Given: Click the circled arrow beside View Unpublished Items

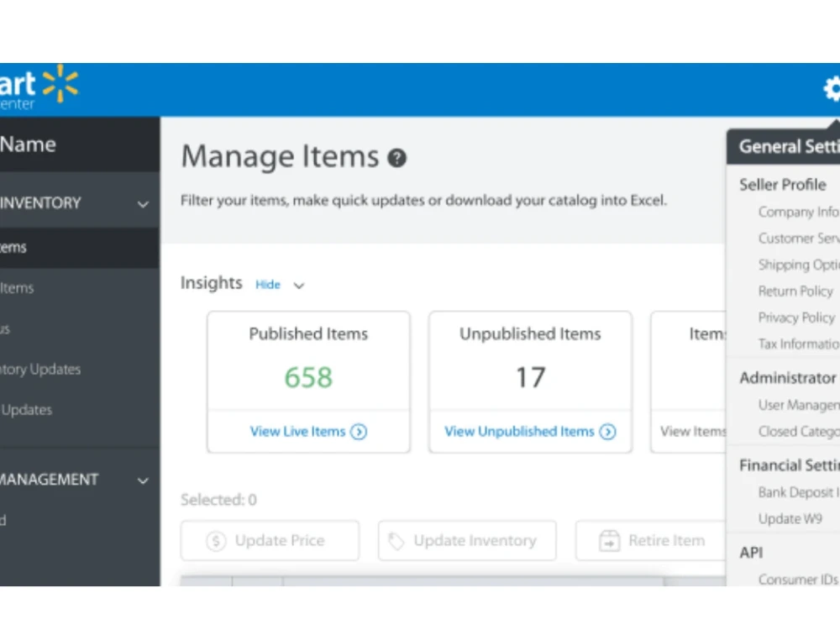Looking at the screenshot, I should [x=607, y=431].
